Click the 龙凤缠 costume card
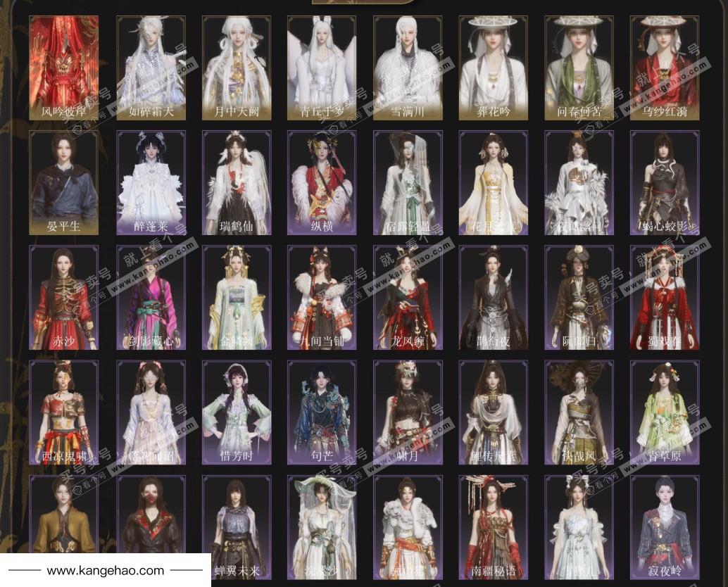The width and height of the screenshot is (728, 587). [408, 298]
